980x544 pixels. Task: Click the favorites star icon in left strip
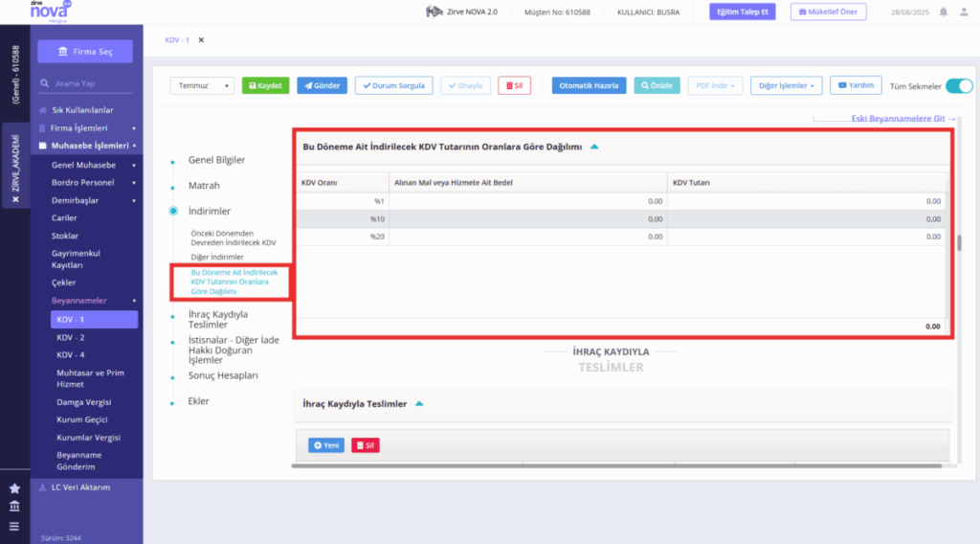(x=14, y=488)
